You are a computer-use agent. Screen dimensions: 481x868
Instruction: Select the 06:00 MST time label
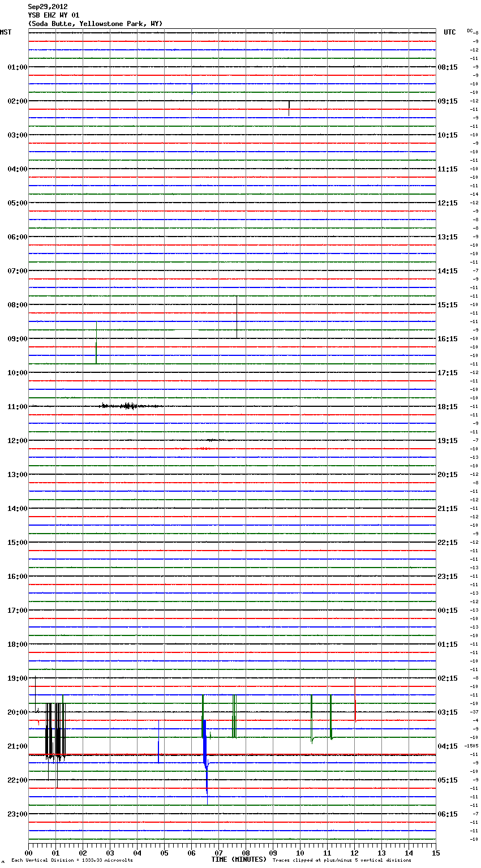coord(18,237)
